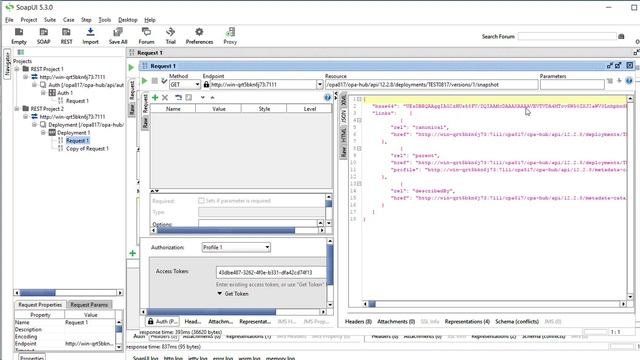Open the response Attachments (0) tab
640x360 pixels.
point(396,322)
